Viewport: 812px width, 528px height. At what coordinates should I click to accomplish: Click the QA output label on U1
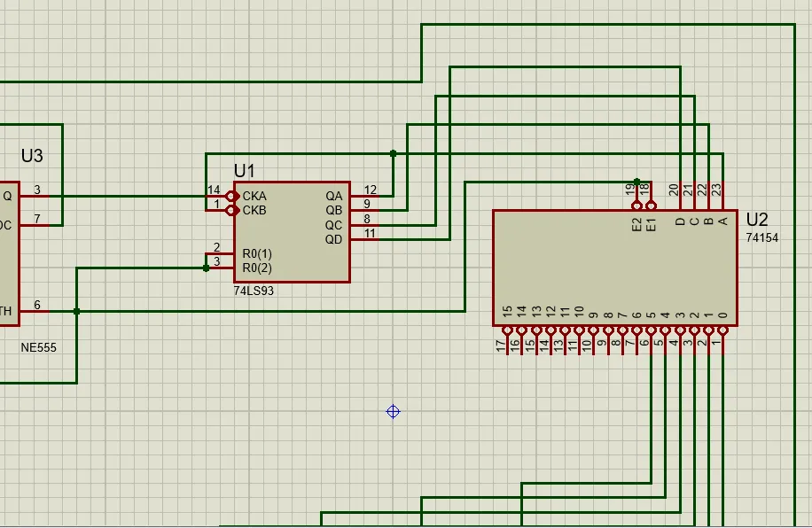(334, 196)
